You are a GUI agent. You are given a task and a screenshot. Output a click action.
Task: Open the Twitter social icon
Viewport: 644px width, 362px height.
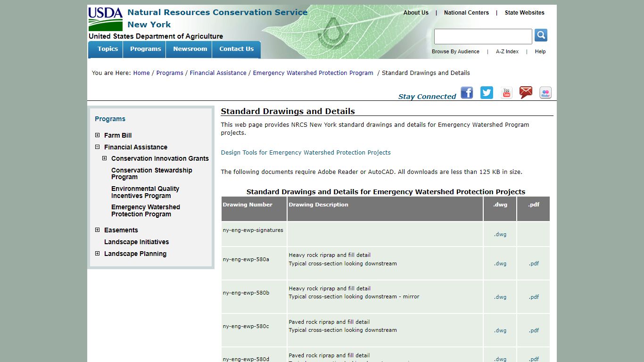tap(487, 92)
